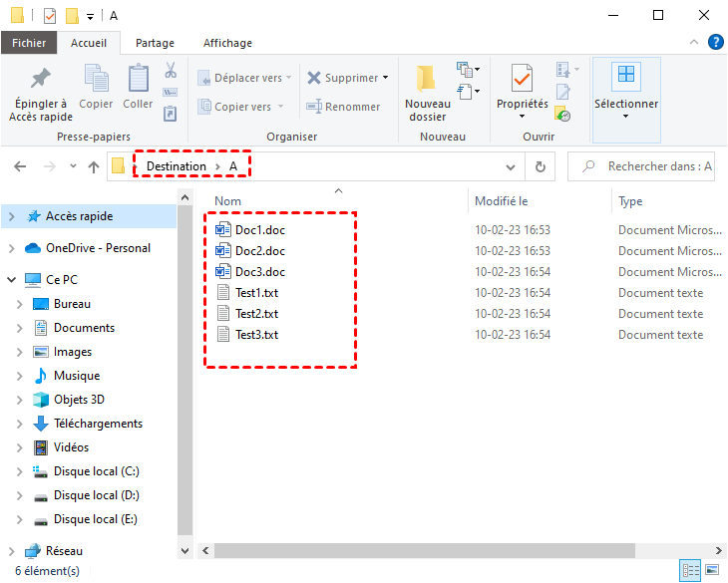The image size is (728, 583).
Task: Select the Doc1.doc Word file icon
Action: pyautogui.click(x=222, y=229)
